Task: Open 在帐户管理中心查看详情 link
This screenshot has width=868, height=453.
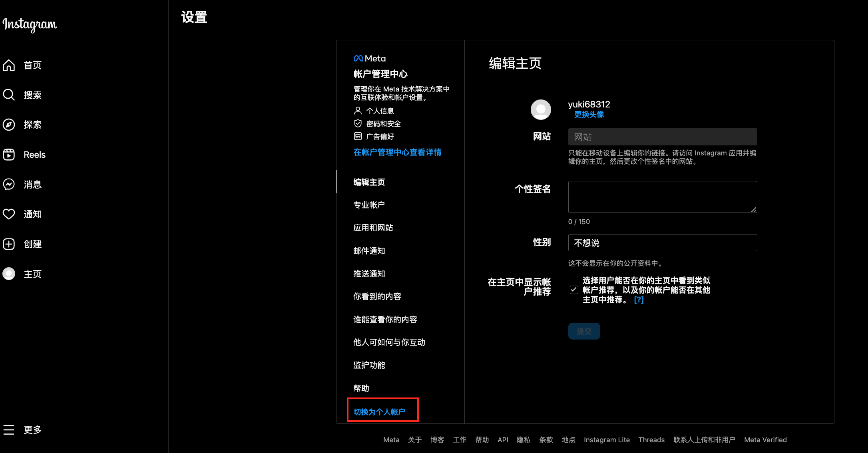Action: tap(397, 152)
